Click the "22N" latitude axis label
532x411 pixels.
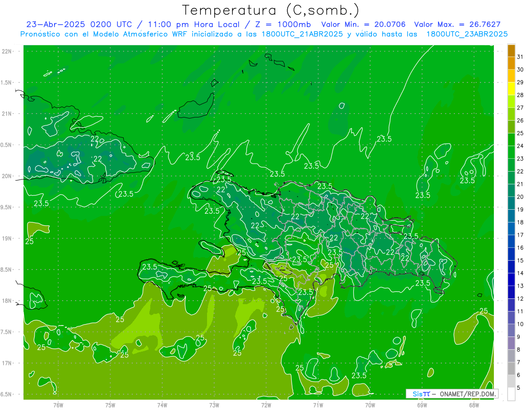7,51
